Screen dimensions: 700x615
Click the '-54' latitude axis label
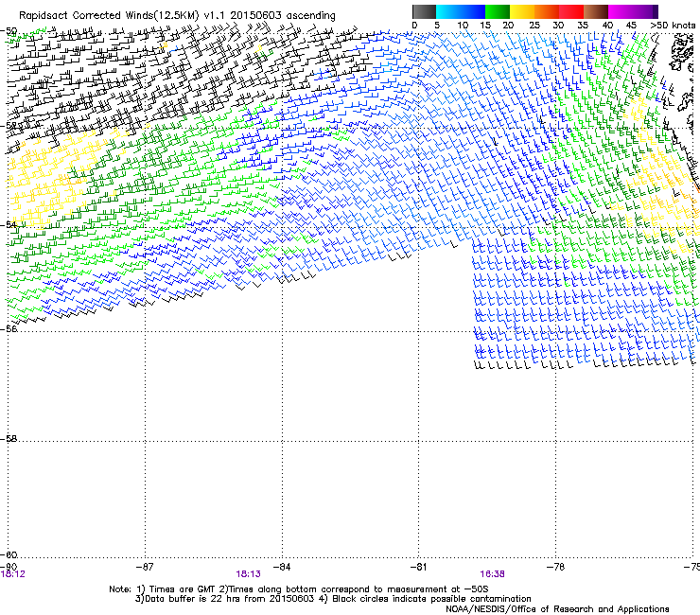coord(9,224)
